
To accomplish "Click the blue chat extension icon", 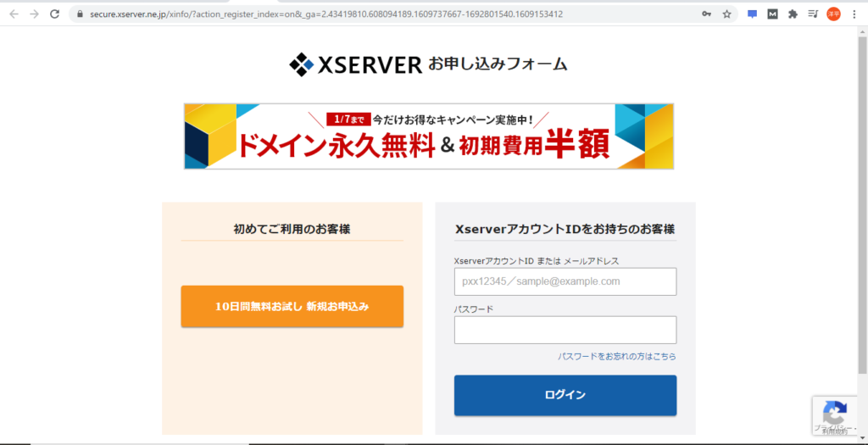I will pos(753,14).
